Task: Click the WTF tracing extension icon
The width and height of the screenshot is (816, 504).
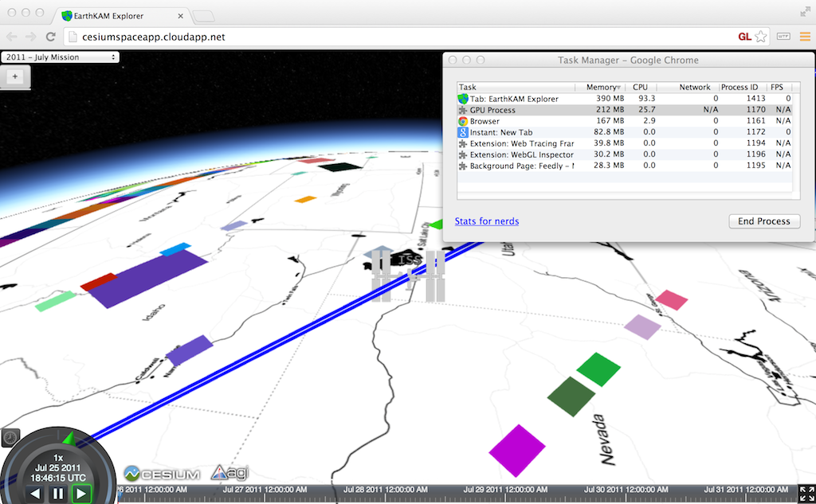Action: tap(783, 37)
